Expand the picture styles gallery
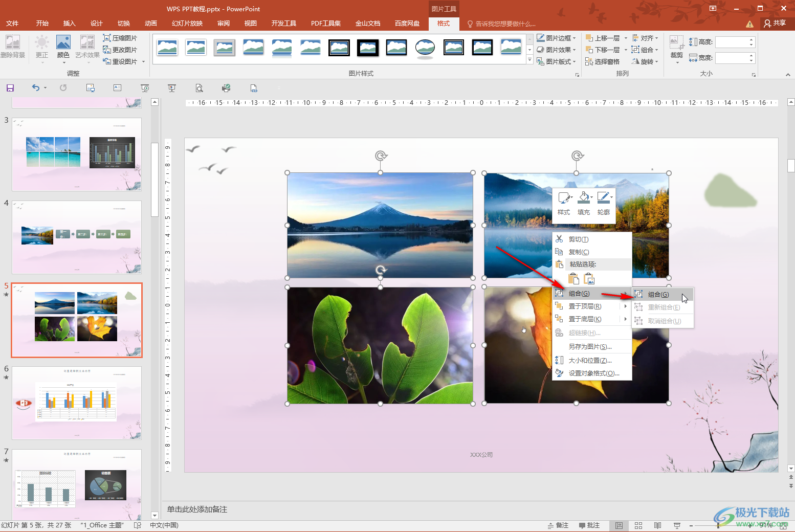Screen dimensions: 795x532 tap(530, 60)
